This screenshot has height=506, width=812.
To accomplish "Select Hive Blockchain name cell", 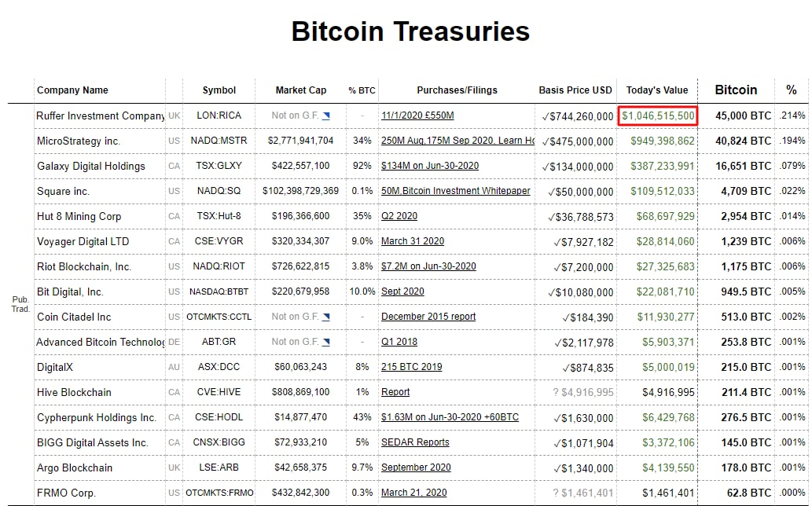I will (100, 392).
